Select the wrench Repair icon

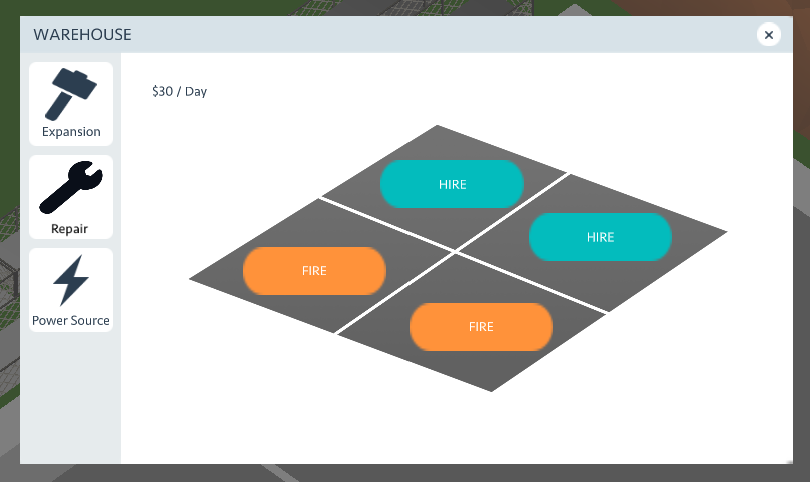(x=71, y=187)
